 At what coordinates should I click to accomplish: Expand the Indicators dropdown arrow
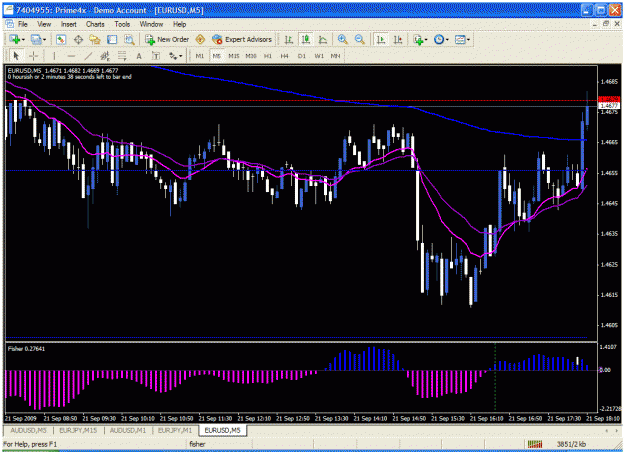click(426, 39)
